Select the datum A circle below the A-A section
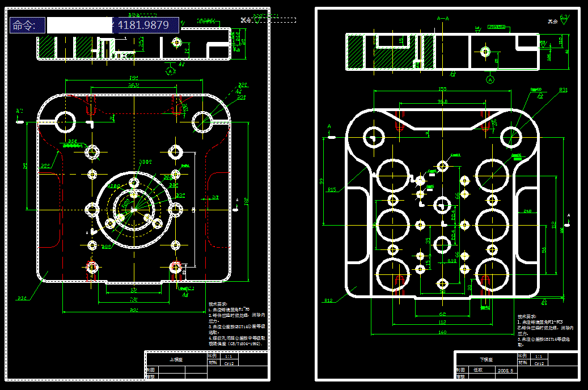 490,79
